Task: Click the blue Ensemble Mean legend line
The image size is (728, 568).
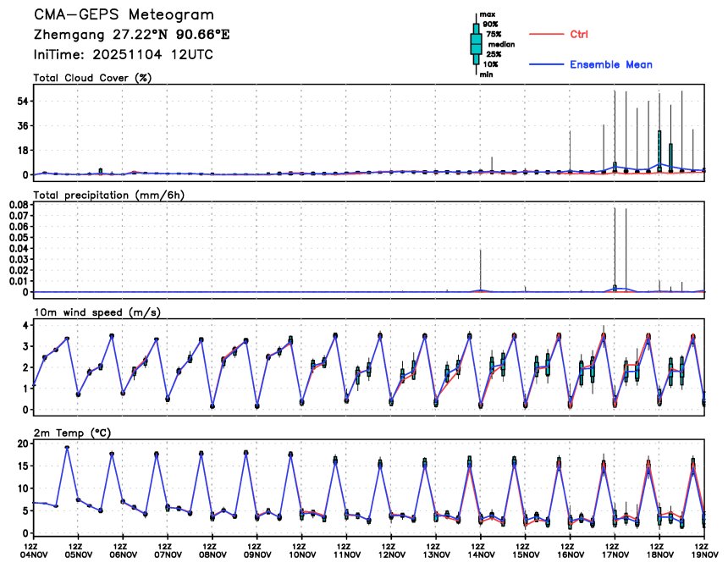Action: [x=546, y=64]
